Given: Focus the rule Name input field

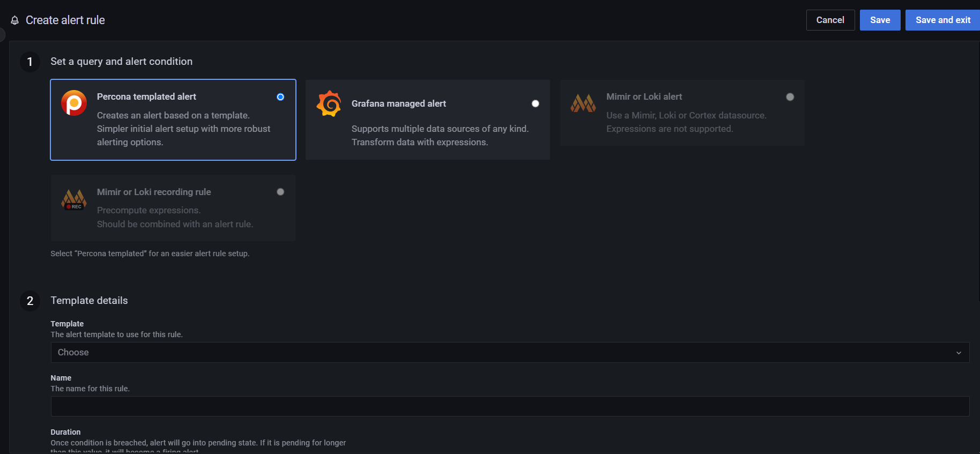Looking at the screenshot, I should 510,406.
